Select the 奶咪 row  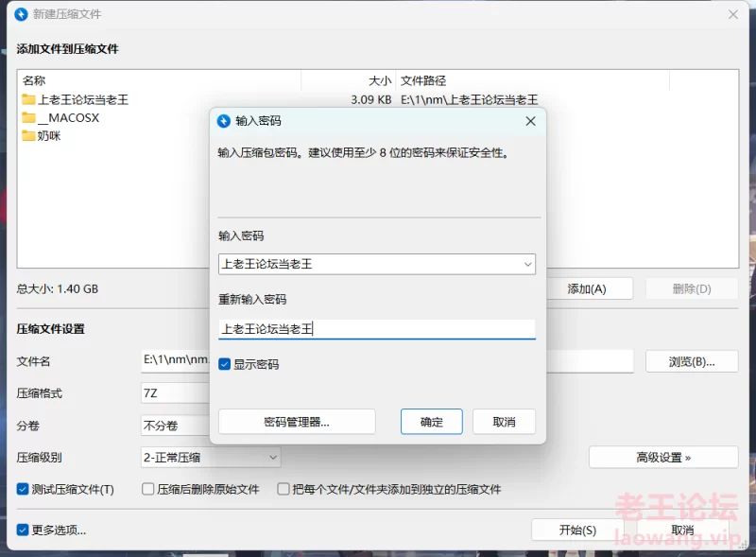[115, 135]
